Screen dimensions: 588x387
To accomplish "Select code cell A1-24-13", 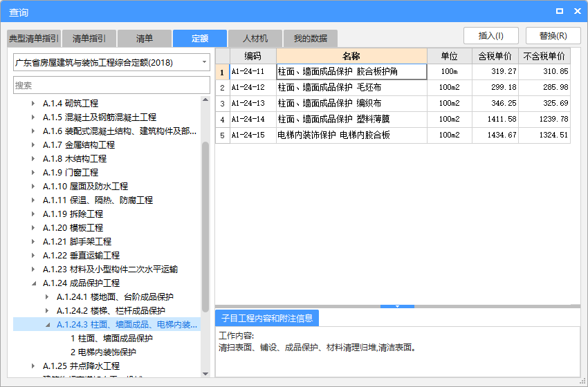I will [x=253, y=104].
